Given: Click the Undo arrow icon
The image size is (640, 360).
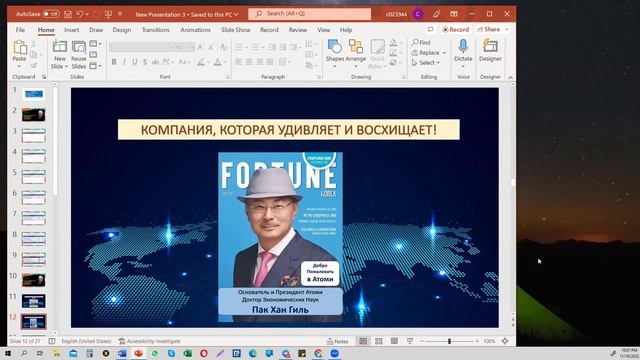Looking at the screenshot, I should pyautogui.click(x=80, y=14).
